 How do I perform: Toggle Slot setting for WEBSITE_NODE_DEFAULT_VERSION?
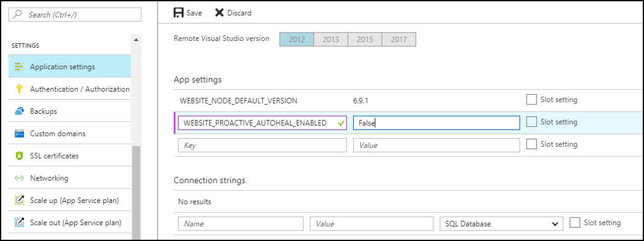point(531,100)
